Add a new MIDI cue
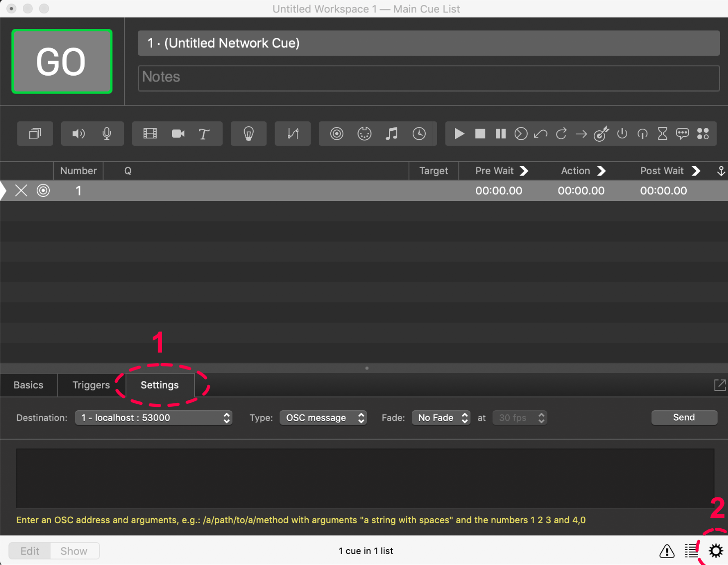The width and height of the screenshot is (728, 565). click(364, 134)
